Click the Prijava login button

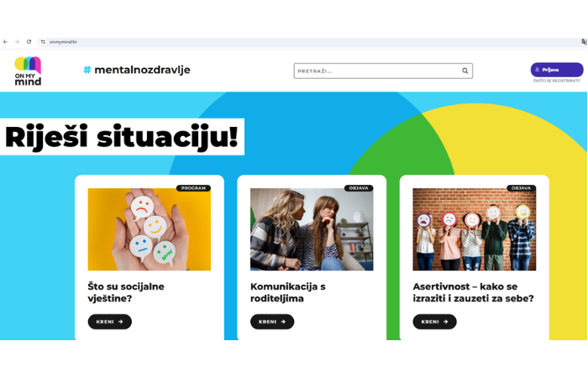[556, 70]
